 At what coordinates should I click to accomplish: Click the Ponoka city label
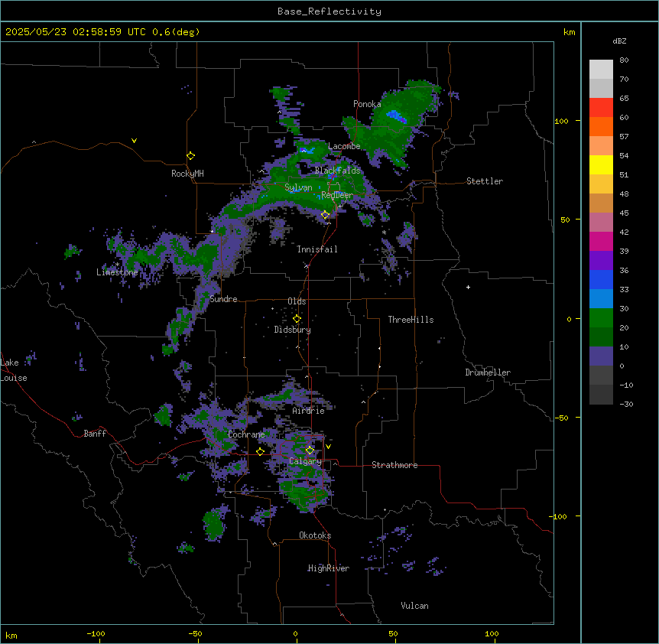tap(367, 104)
